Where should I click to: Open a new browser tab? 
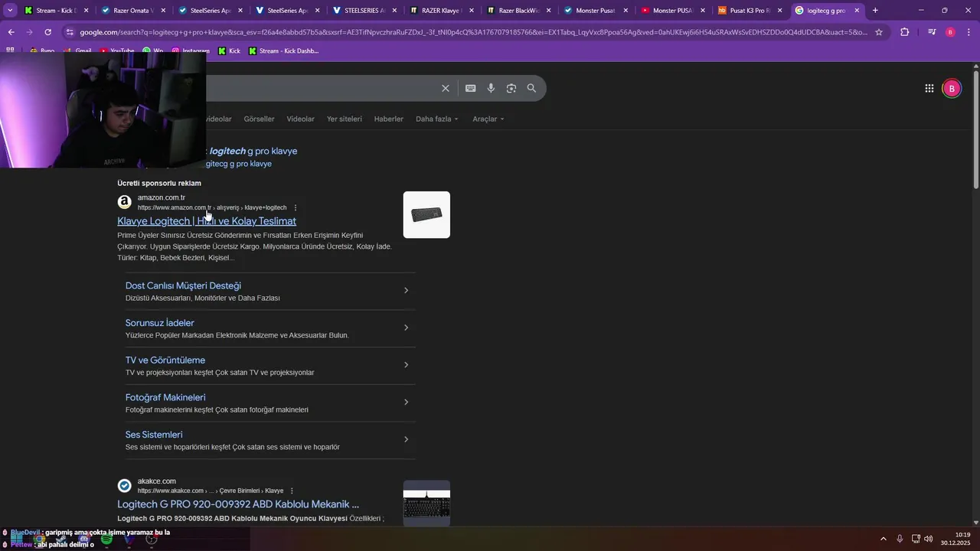coord(875,11)
